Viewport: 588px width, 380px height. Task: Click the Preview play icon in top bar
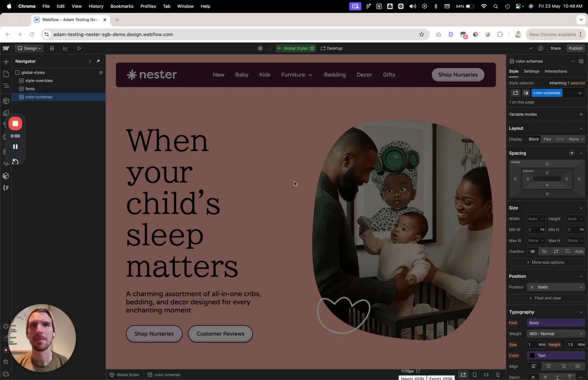[x=79, y=48]
